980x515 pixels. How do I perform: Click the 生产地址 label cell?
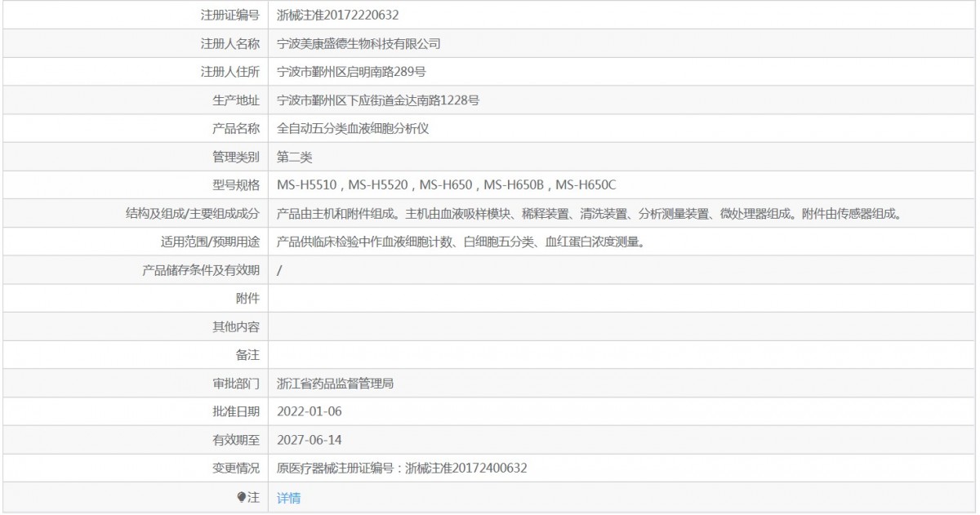click(135, 100)
